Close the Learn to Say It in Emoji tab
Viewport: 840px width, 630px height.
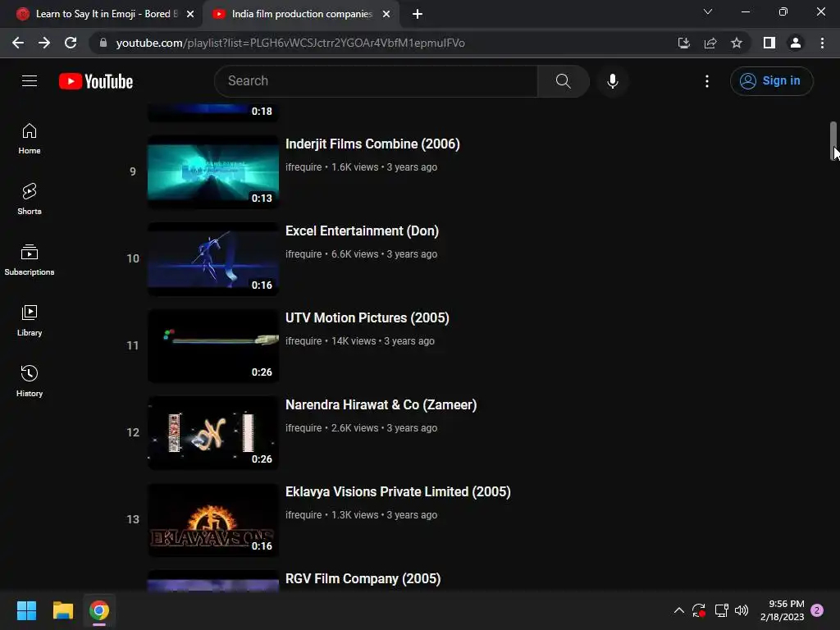pos(190,14)
